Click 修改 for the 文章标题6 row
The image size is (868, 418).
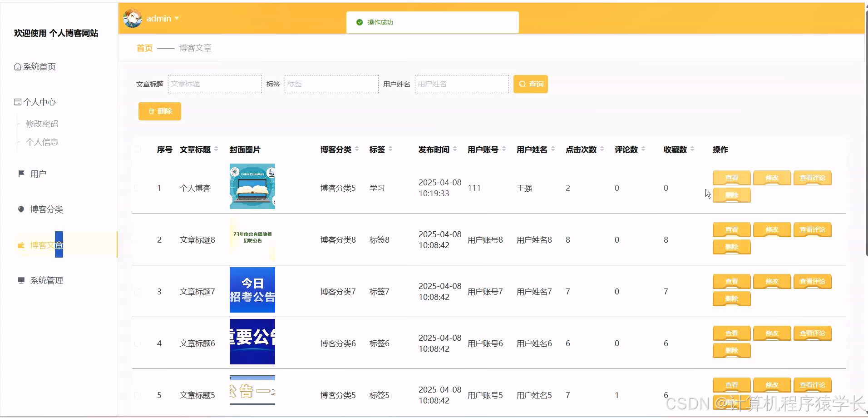tap(772, 333)
